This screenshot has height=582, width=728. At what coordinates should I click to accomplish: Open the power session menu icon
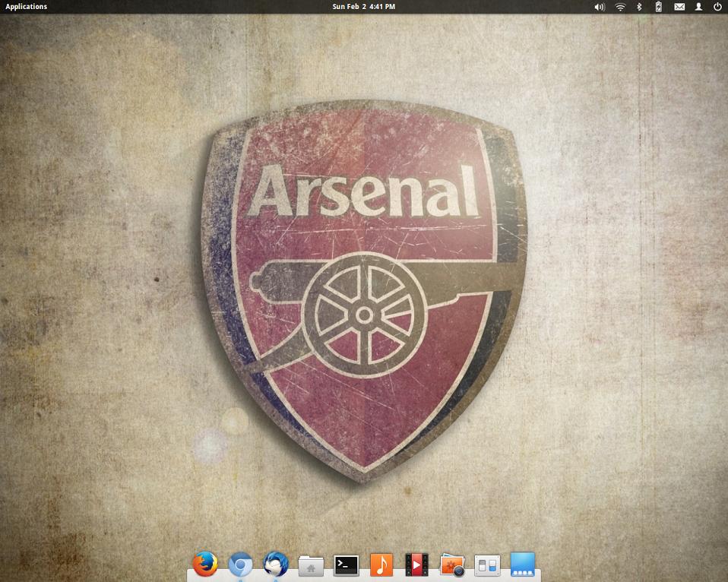pos(717,7)
